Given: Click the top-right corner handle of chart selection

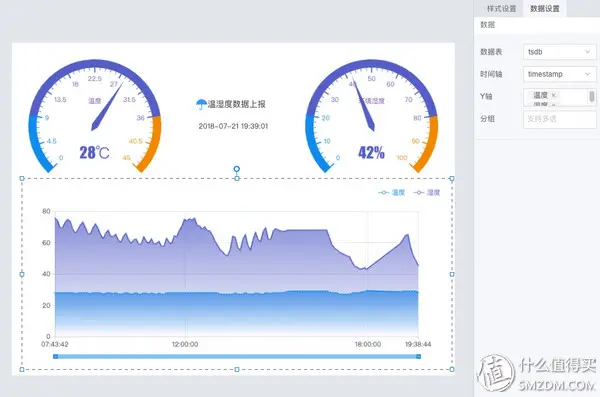Looking at the screenshot, I should tap(452, 178).
